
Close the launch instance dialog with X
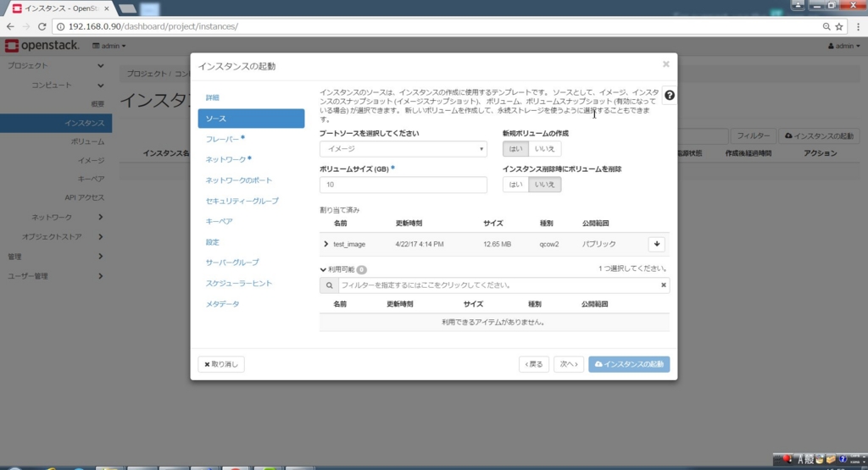tap(666, 64)
